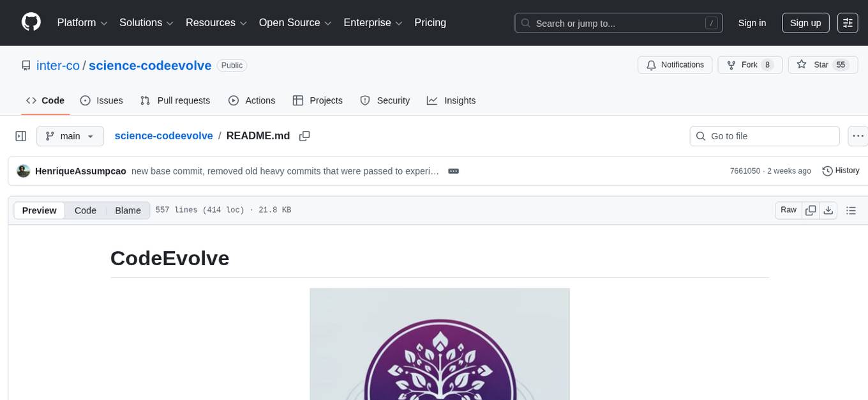Switch to Preview view mode
Viewport: 868px width, 400px height.
tap(40, 210)
